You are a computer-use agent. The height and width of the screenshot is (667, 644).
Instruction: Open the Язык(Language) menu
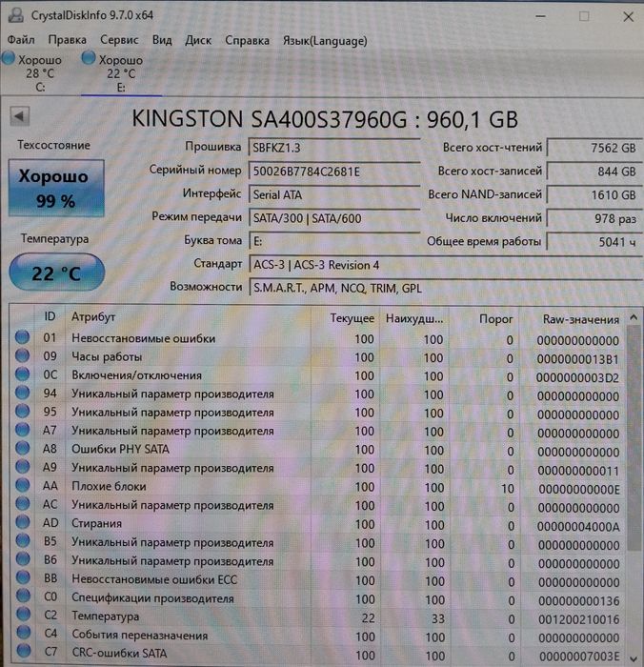click(x=325, y=41)
